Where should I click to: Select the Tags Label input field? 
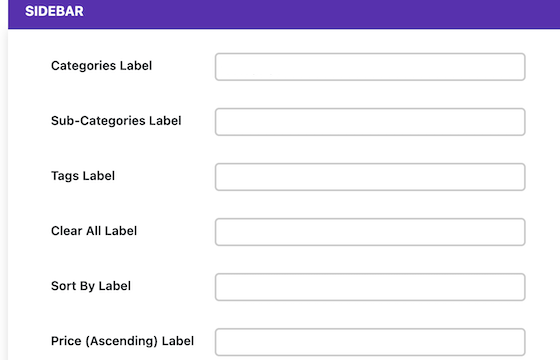click(370, 177)
